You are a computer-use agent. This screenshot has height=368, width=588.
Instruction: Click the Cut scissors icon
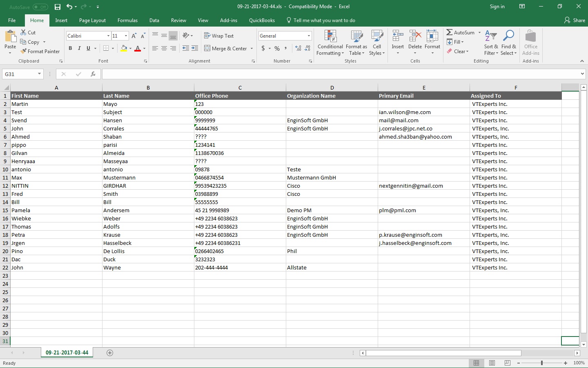24,32
